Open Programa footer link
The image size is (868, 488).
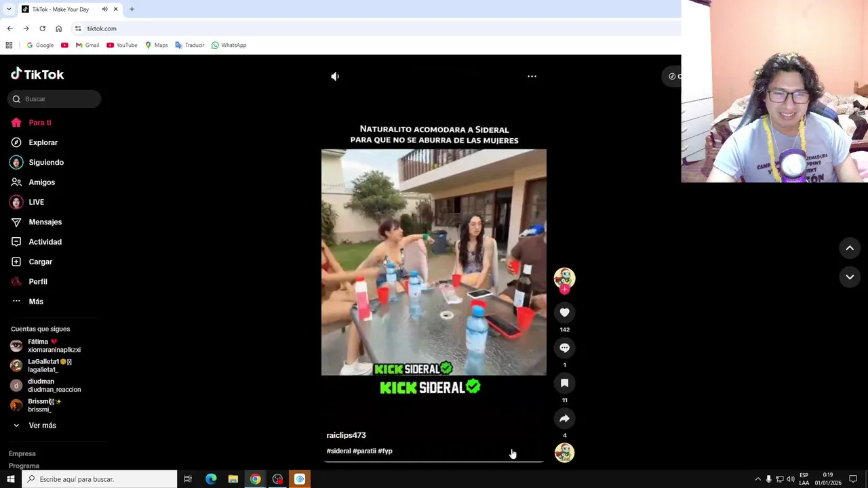tap(24, 466)
